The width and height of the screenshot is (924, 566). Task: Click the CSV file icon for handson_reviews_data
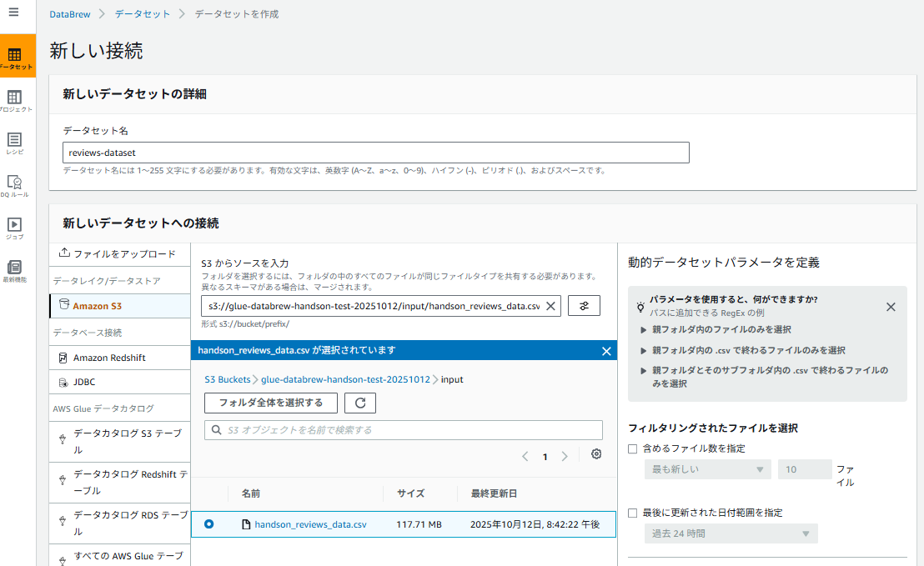coord(246,524)
